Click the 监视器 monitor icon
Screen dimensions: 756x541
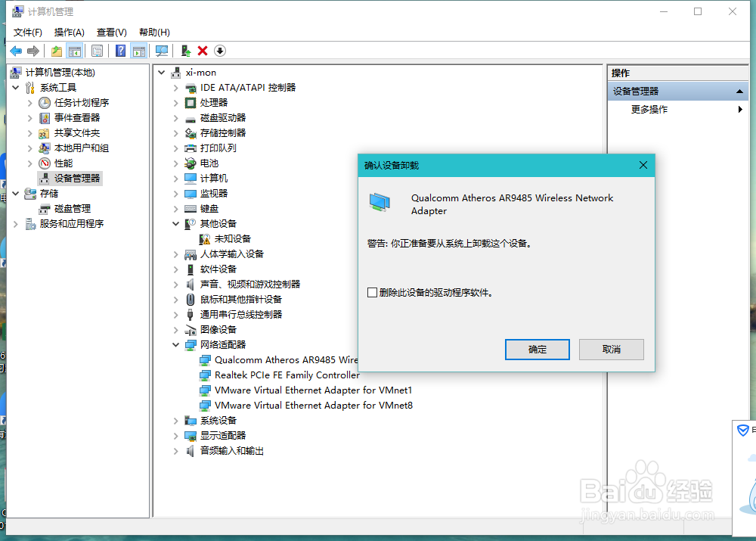coord(191,194)
